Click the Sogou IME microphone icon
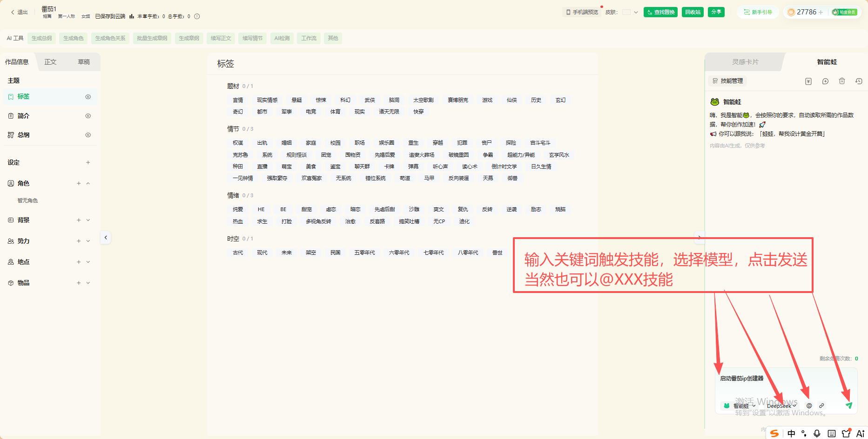 [x=817, y=433]
